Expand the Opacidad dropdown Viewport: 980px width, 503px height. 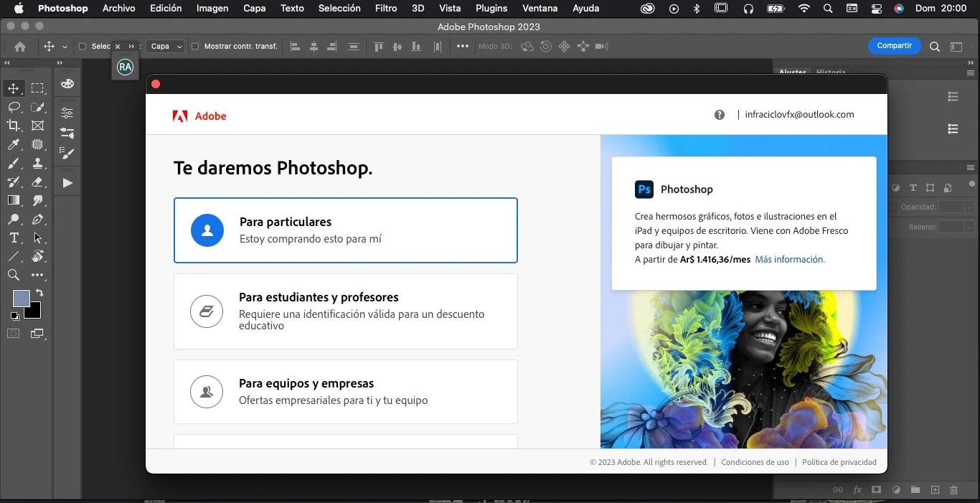pos(957,207)
